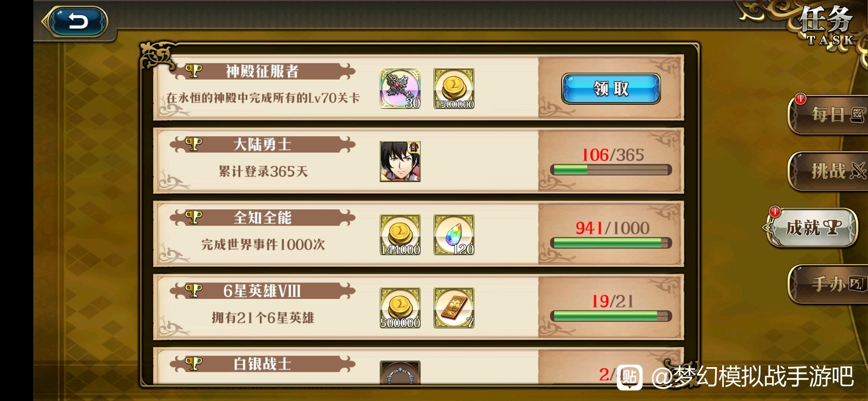View the hero portrait reward for 大陆勇士
Viewport: 868px width, 401px height.
[400, 161]
